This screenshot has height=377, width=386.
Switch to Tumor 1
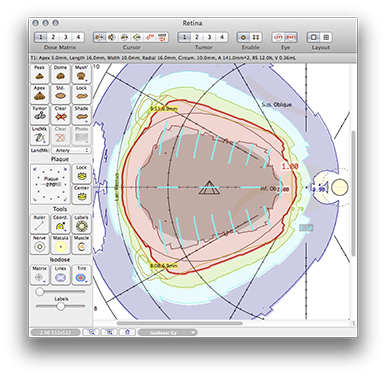pos(184,37)
